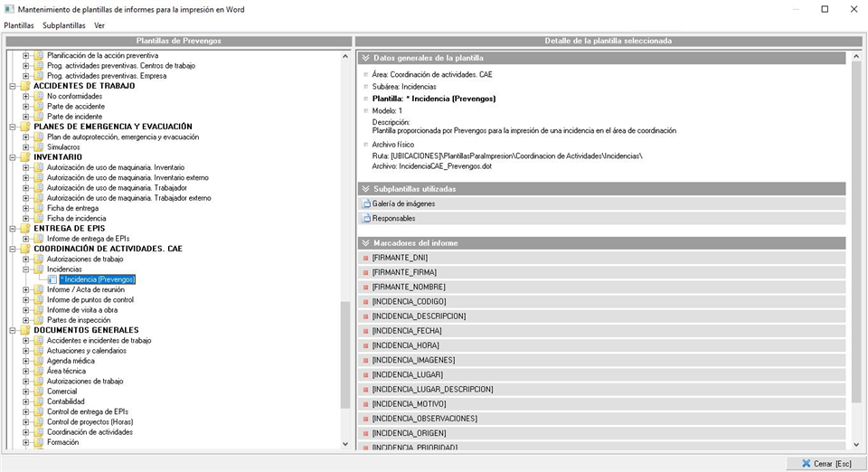The image size is (868, 472).
Task: Collapse the Subplantillas utilizadas section
Action: tap(366, 189)
